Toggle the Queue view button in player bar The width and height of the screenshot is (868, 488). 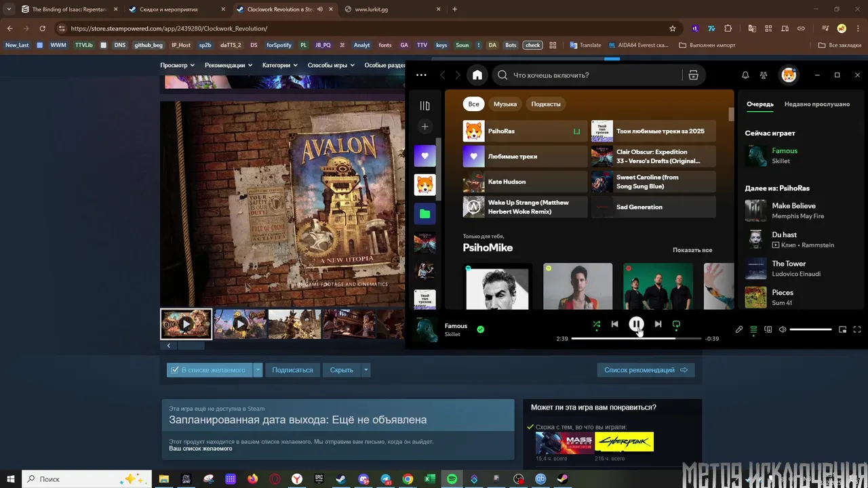[x=753, y=329]
